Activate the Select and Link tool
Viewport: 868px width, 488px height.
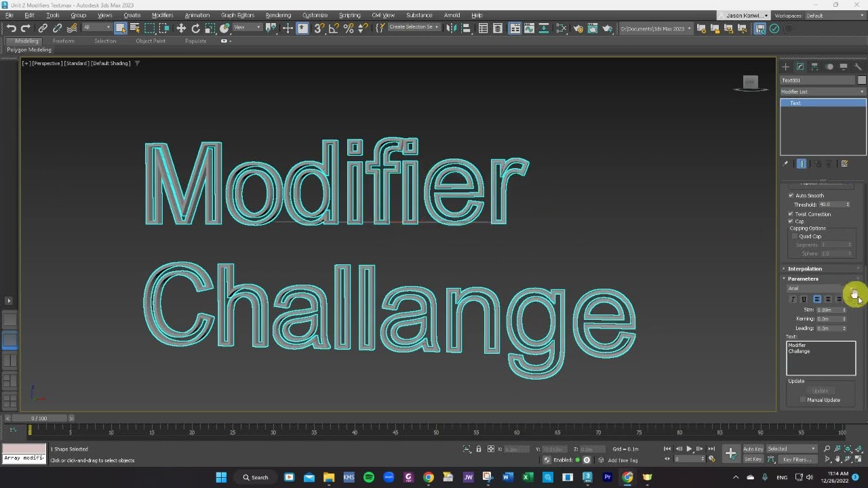point(43,28)
